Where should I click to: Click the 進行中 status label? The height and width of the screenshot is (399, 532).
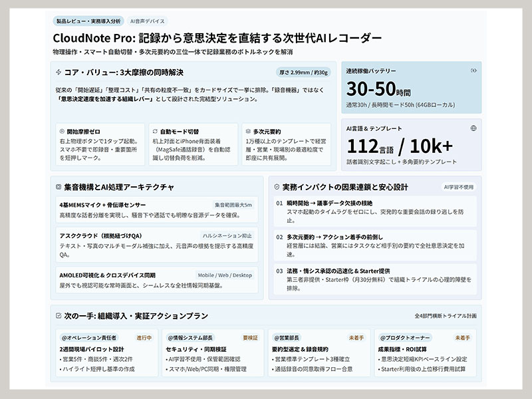tap(144, 338)
